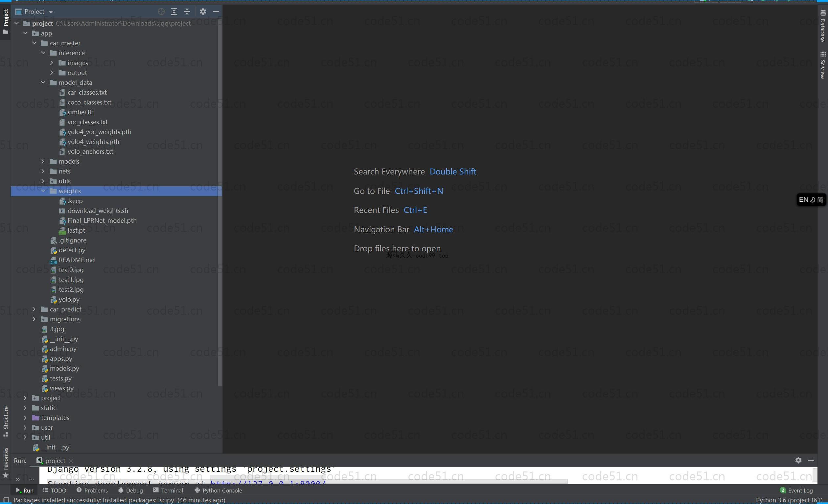The width and height of the screenshot is (828, 504).
Task: Click the EN input method indicator
Action: (x=811, y=199)
